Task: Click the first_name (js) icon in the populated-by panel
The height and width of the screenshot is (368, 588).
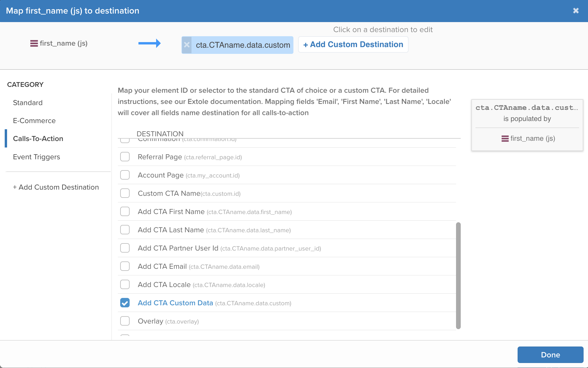Action: 505,138
